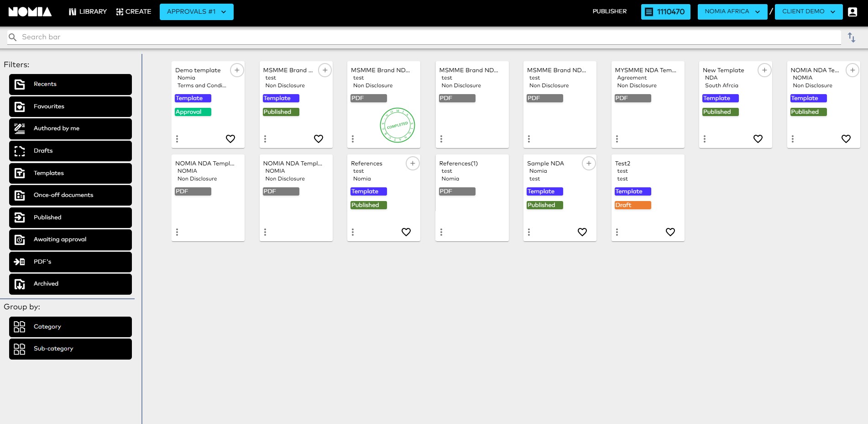Show Published documents filter
868x424 pixels.
(70, 217)
